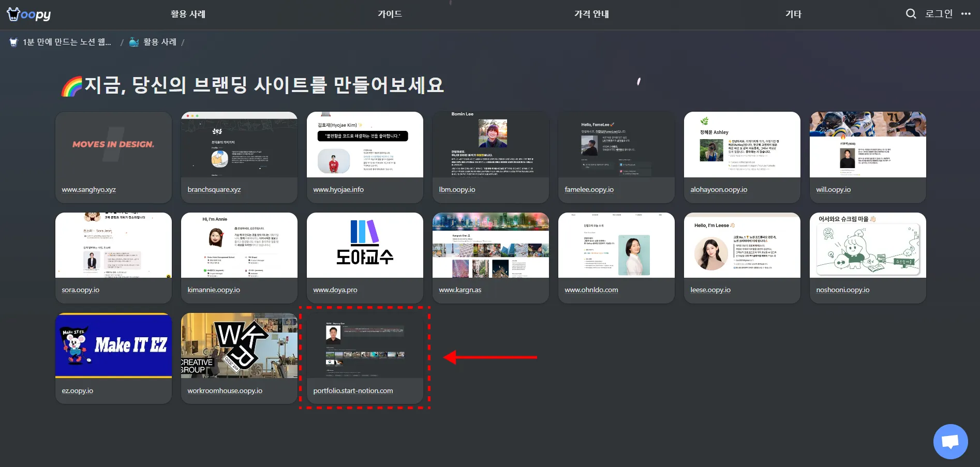Open the 가이드 navigation menu

tap(391, 14)
